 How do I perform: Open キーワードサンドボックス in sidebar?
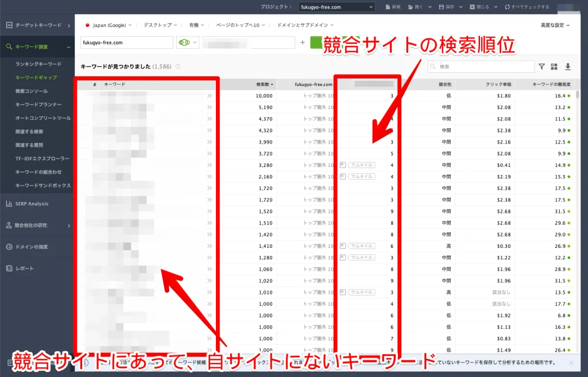(x=42, y=185)
